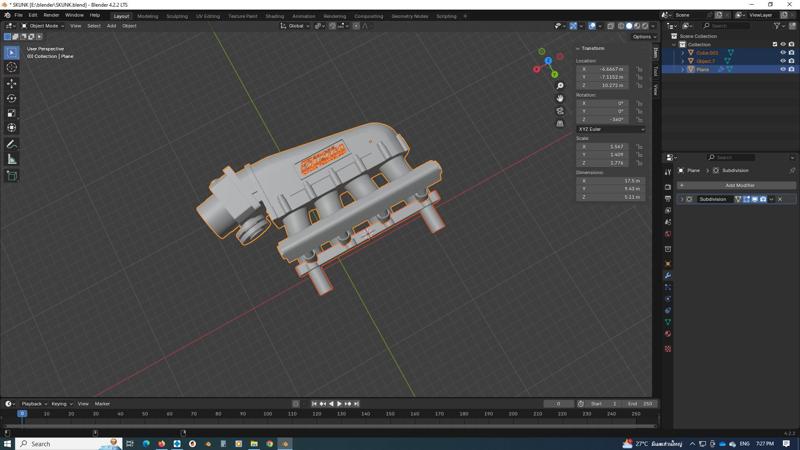This screenshot has height=450, width=800.
Task: Open the XYZ Euler rotation mode dropdown
Action: [611, 129]
